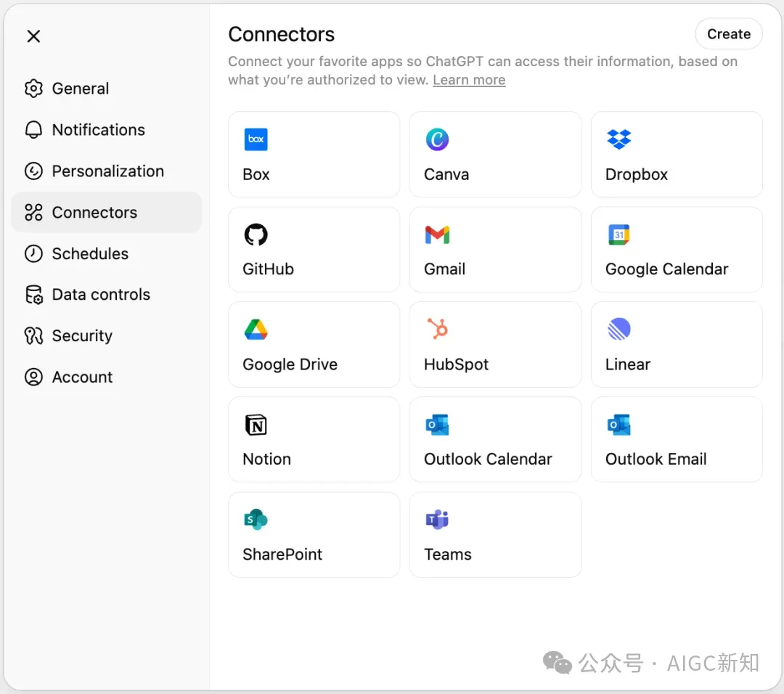Select the Outlook Calendar connector card

[x=495, y=439]
